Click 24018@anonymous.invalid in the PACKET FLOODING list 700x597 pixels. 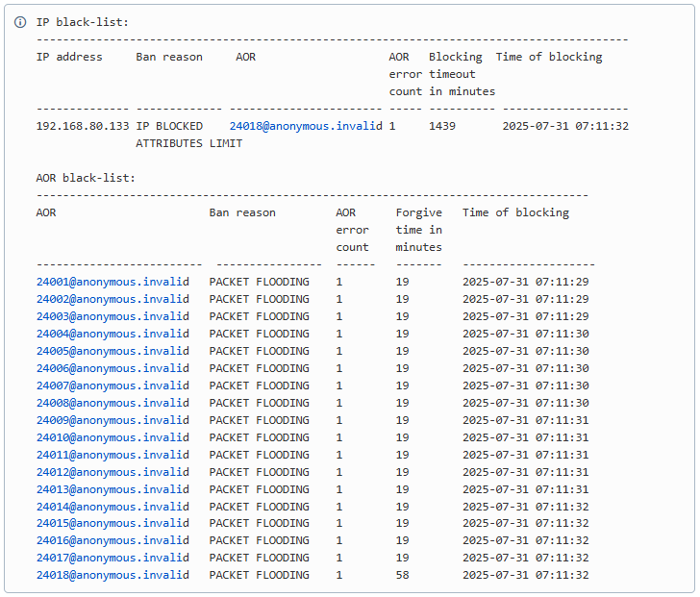(112, 575)
